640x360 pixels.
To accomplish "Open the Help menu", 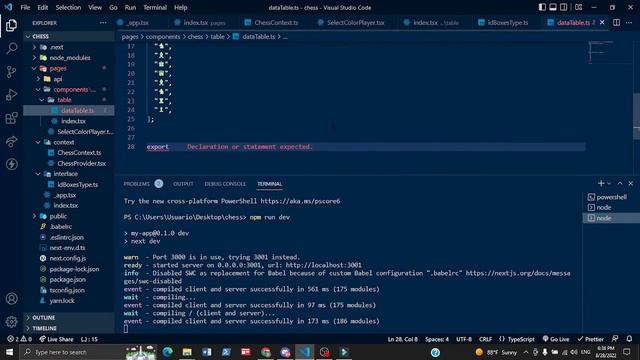I will point(180,7).
